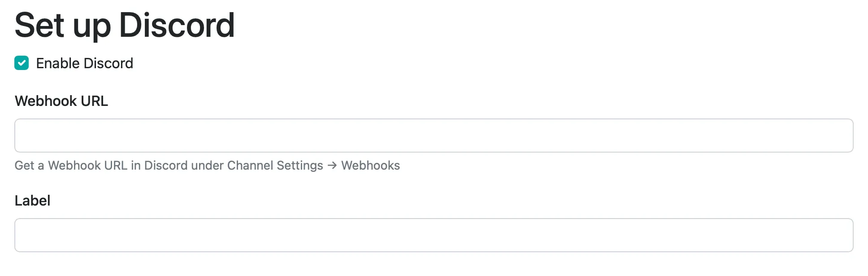Toggle the Discord integration checkbox off
This screenshot has height=276, width=868.
pyautogui.click(x=22, y=63)
